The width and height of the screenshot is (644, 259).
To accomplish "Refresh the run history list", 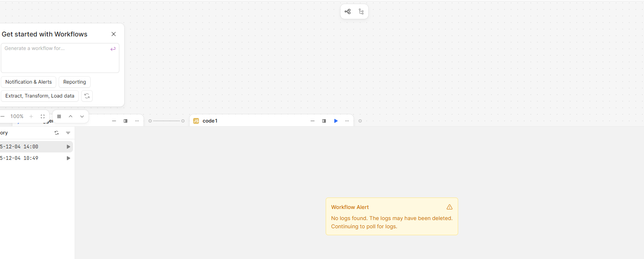I will coord(57,133).
